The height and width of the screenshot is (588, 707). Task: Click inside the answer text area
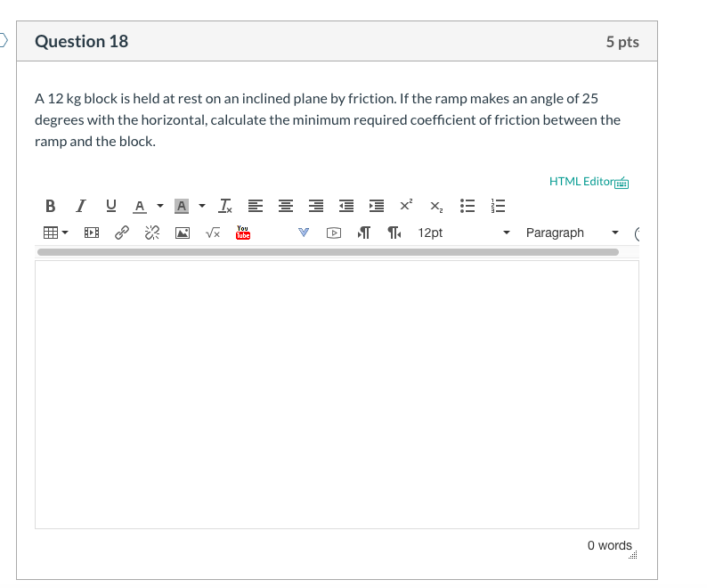pyautogui.click(x=337, y=395)
